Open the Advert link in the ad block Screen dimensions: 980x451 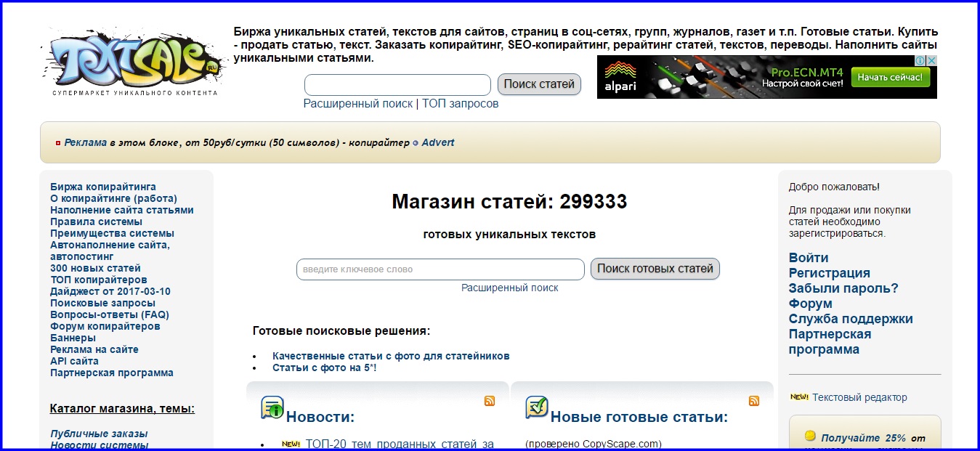point(438,142)
